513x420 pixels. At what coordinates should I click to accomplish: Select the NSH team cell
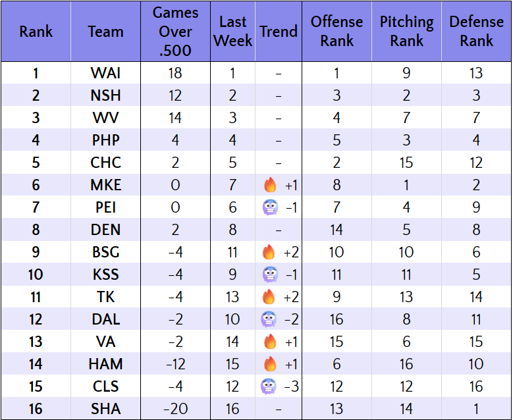coord(105,96)
